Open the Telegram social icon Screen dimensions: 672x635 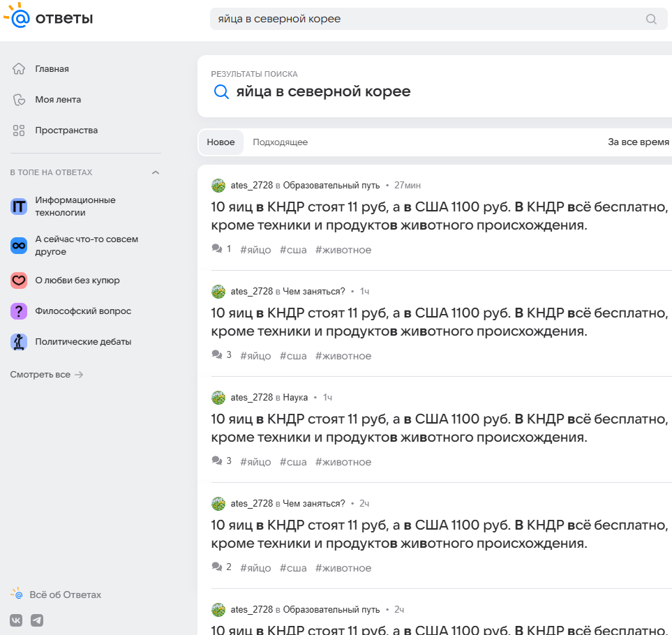coord(37,620)
